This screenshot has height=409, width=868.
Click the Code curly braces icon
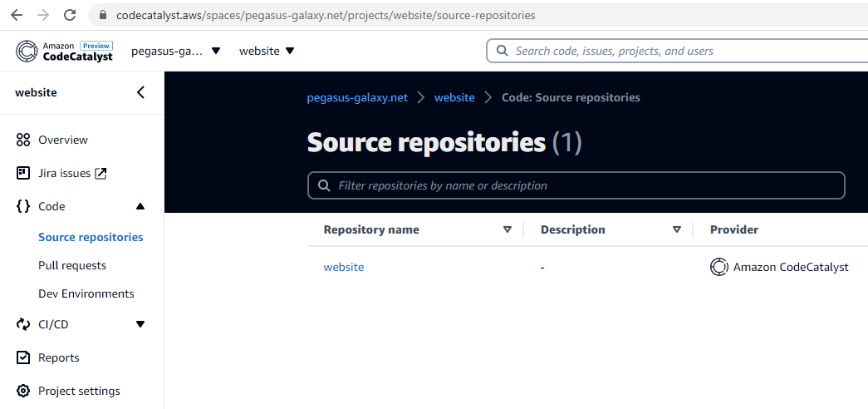(x=22, y=206)
